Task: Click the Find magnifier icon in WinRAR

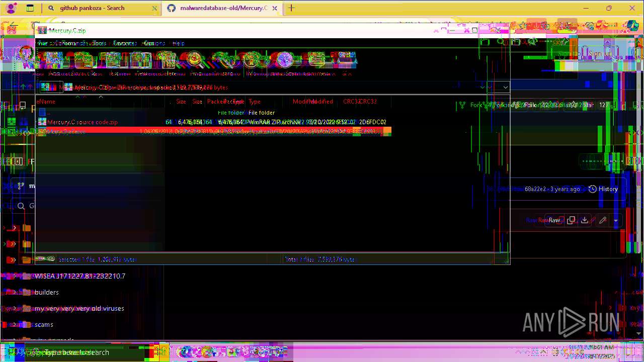Action: pos(195,60)
